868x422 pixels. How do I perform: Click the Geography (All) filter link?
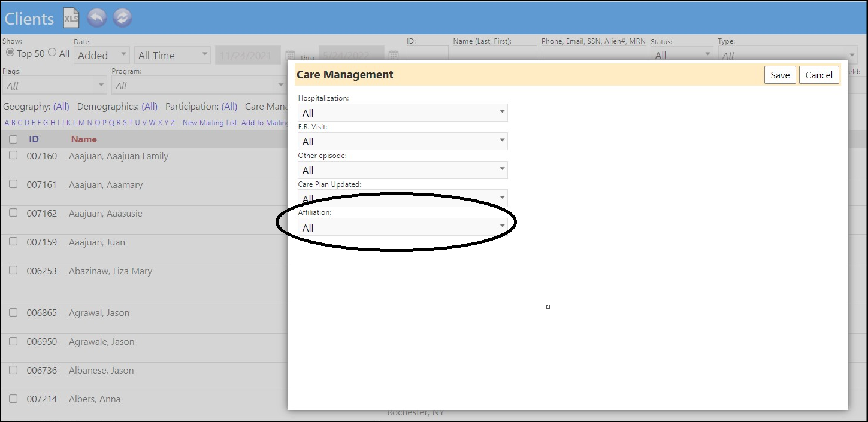coord(61,106)
